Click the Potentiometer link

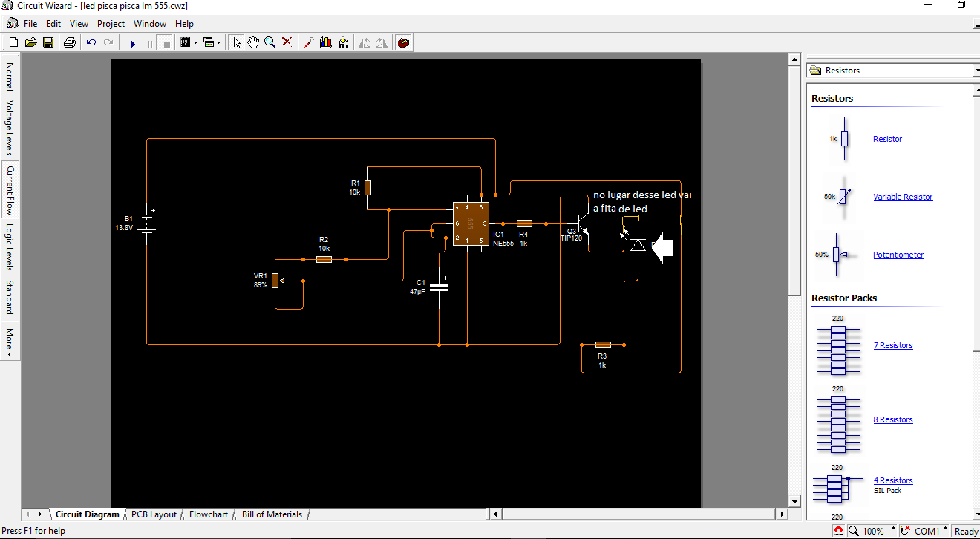[x=898, y=255]
